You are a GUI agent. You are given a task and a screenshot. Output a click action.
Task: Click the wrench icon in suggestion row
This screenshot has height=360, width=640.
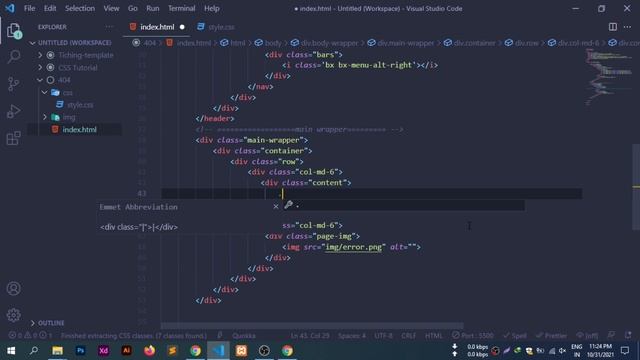click(x=288, y=205)
